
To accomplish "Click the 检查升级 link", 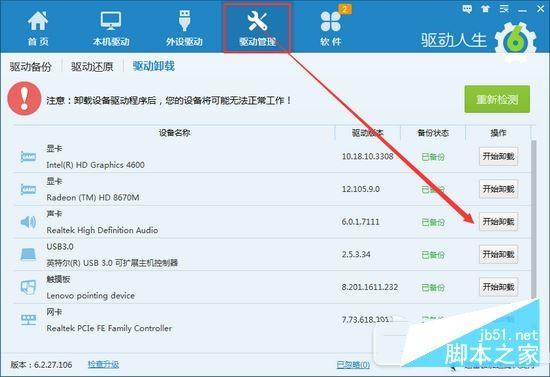I will point(103,364).
